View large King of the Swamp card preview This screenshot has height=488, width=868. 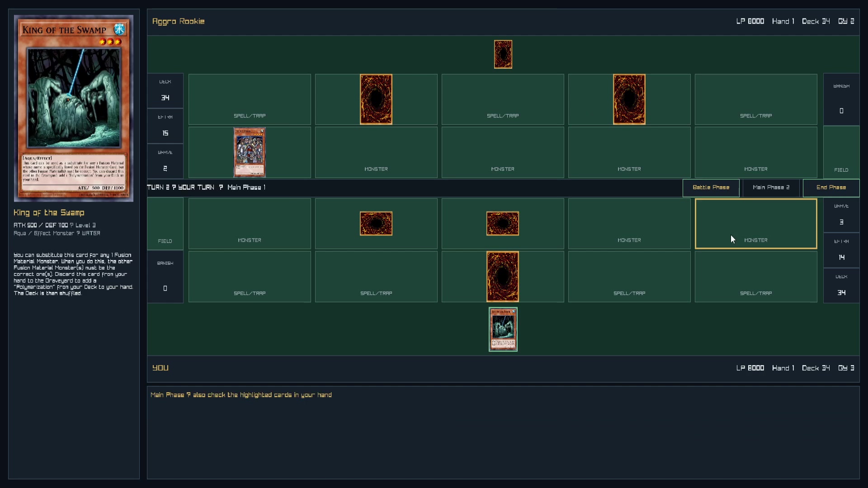[74, 108]
